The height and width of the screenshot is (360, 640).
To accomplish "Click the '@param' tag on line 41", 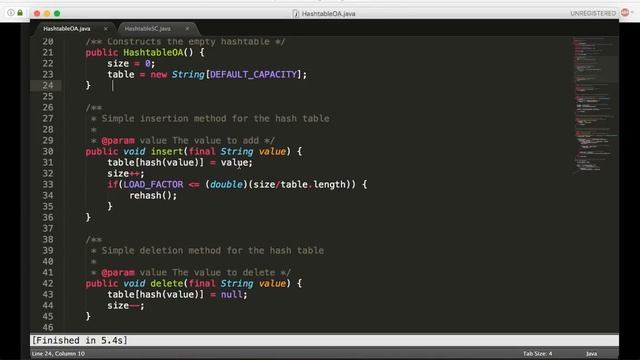I will (x=118, y=272).
